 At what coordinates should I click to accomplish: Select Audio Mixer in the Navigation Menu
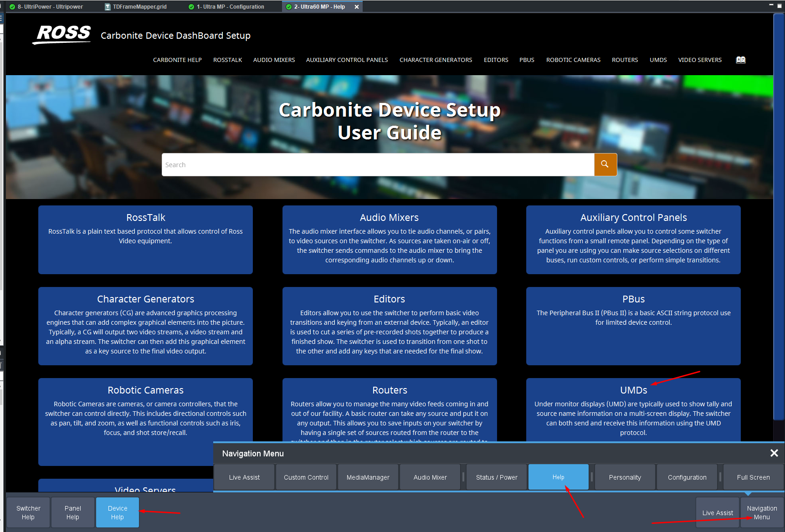point(430,477)
